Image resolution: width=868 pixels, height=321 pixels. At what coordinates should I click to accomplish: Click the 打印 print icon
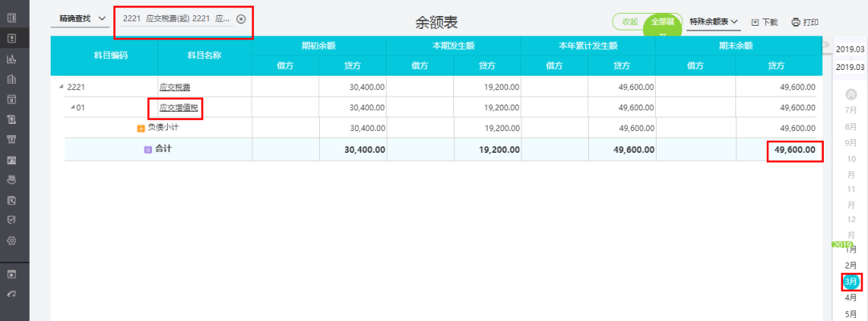pyautogui.click(x=796, y=23)
